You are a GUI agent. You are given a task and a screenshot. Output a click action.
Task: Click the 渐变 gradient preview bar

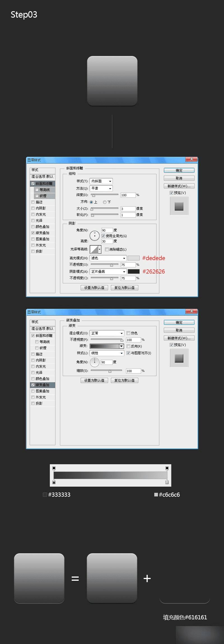(x=104, y=346)
